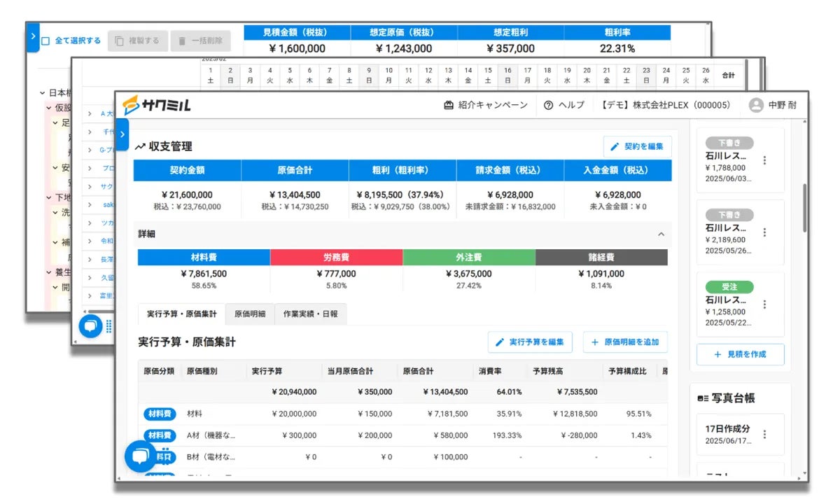Click the サクミル logo
The image size is (840, 504).
(x=156, y=106)
